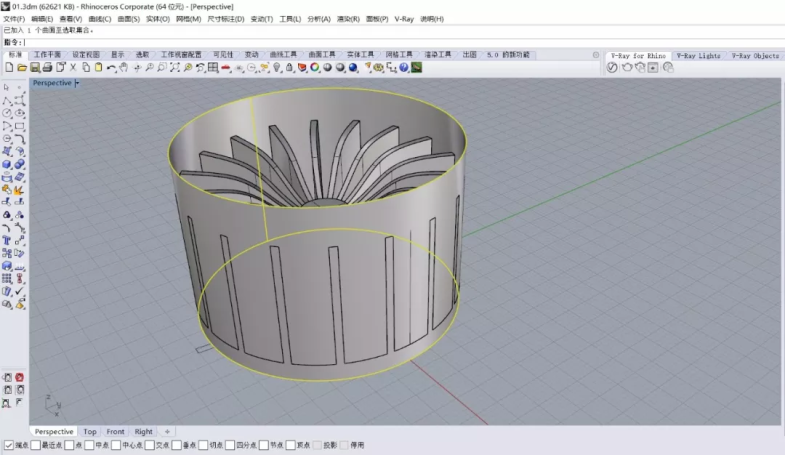
Task: Open the V-Ray menu in menu bar
Action: pos(404,19)
